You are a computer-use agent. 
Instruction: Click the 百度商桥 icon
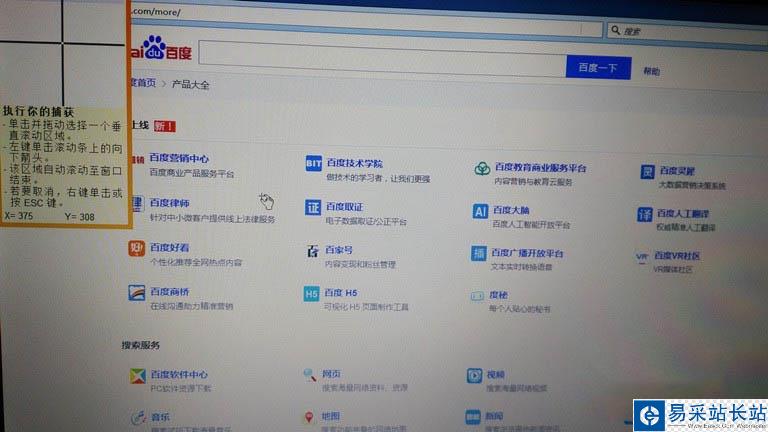click(x=137, y=293)
